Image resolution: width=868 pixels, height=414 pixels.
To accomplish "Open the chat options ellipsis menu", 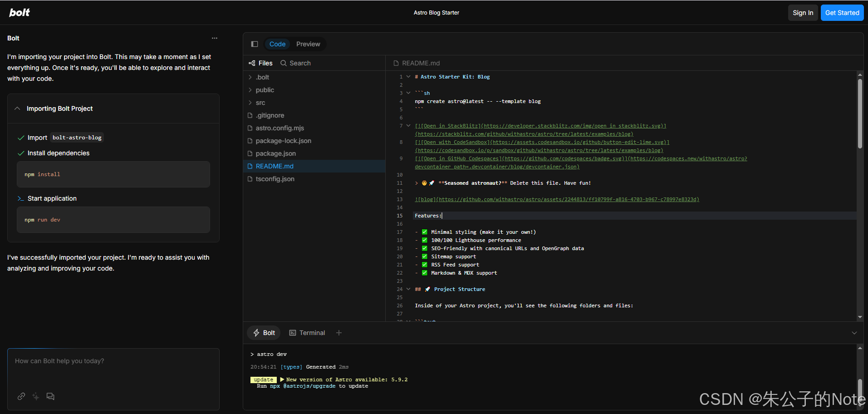I will tap(215, 38).
